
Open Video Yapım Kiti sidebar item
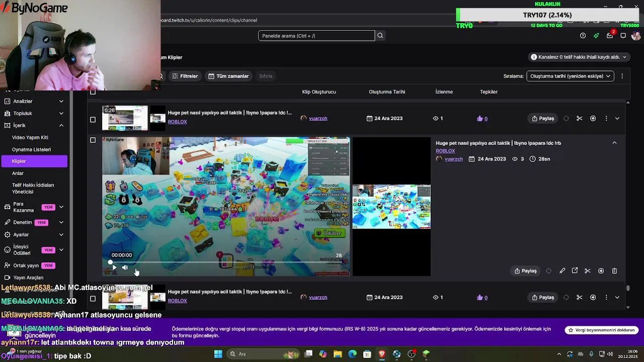pos(30,137)
